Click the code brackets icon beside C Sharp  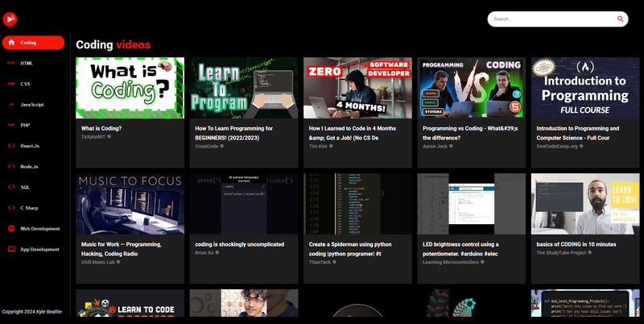pyautogui.click(x=11, y=208)
